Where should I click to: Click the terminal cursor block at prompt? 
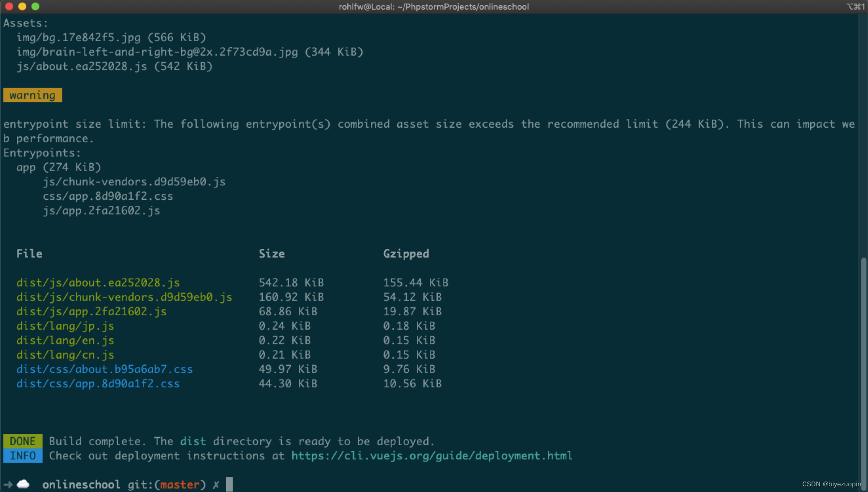[x=229, y=484]
